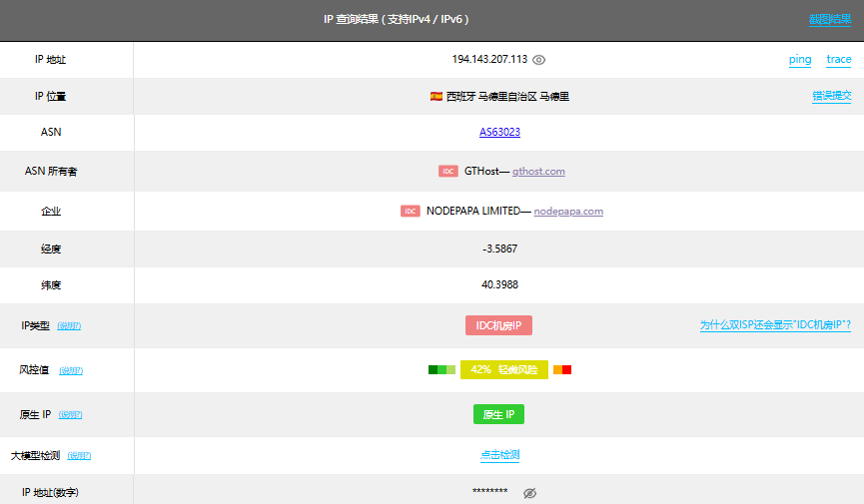
Task: Select the location text 西班牙 马德里自治区 马德里
Action: pyautogui.click(x=507, y=97)
